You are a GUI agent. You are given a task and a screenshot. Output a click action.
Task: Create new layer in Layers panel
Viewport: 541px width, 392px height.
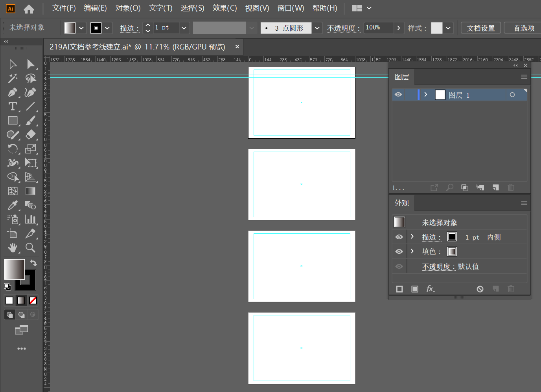pyautogui.click(x=496, y=187)
